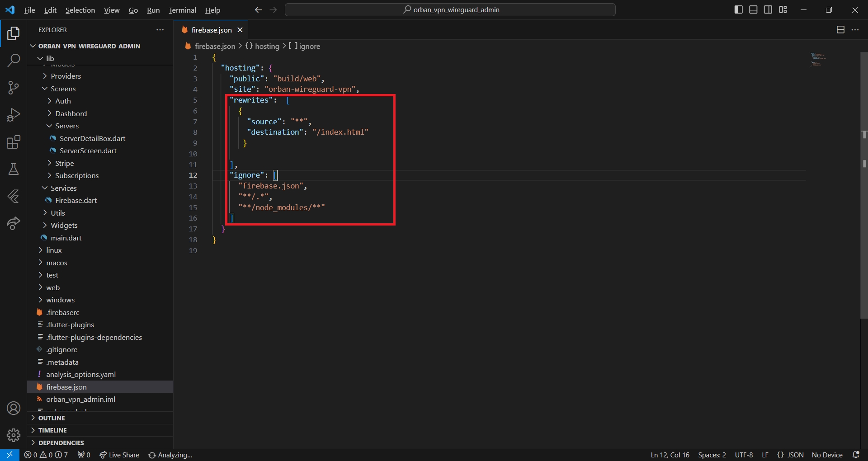The width and height of the screenshot is (868, 461).
Task: Open the Manage gear settings
Action: (14, 435)
